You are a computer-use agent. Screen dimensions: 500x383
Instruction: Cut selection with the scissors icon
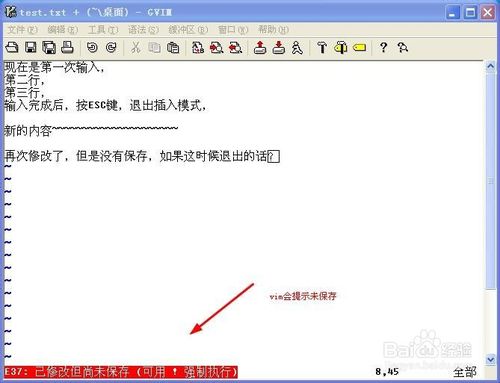[x=135, y=48]
